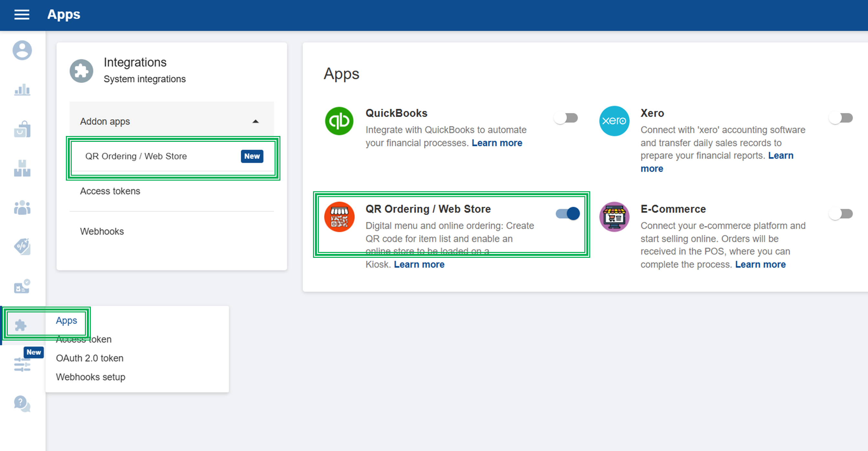The height and width of the screenshot is (451, 868).
Task: Open the hamburger menu in header
Action: (22, 15)
